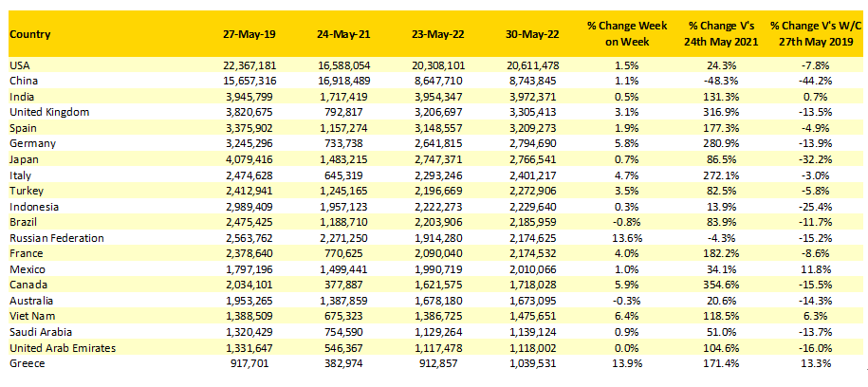Select the 23-May-22 column header
Screen dimensions: 868x387
click(x=434, y=34)
